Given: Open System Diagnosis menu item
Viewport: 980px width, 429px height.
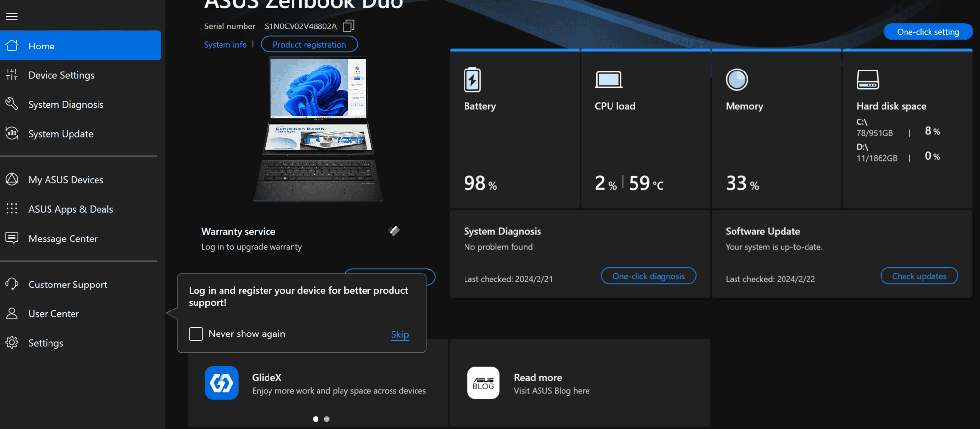Looking at the screenshot, I should click(x=66, y=105).
